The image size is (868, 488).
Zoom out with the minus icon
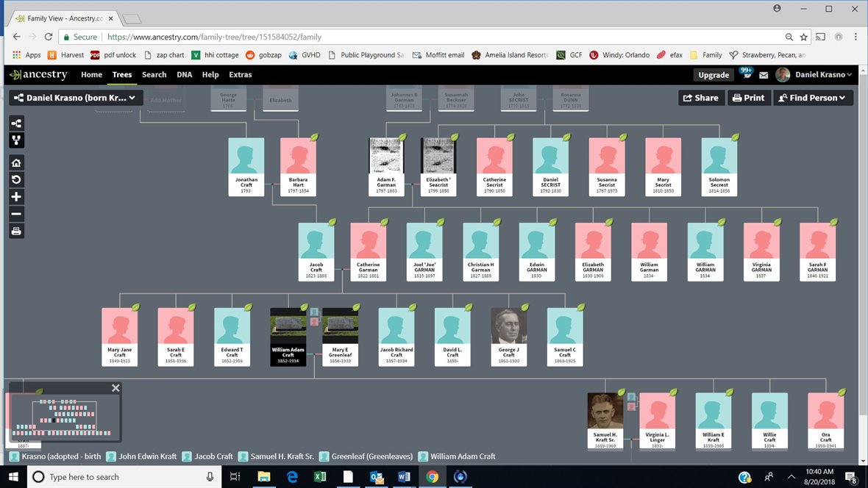pos(16,214)
